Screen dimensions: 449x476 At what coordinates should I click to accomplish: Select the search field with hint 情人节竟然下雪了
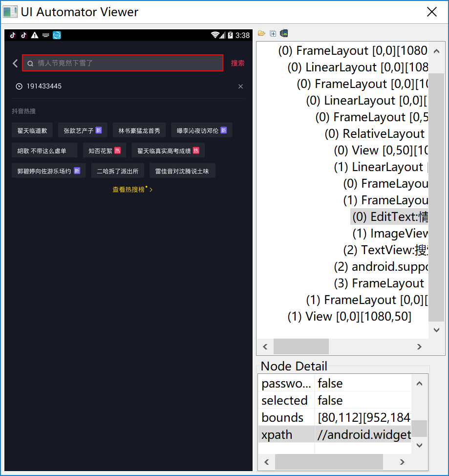123,63
